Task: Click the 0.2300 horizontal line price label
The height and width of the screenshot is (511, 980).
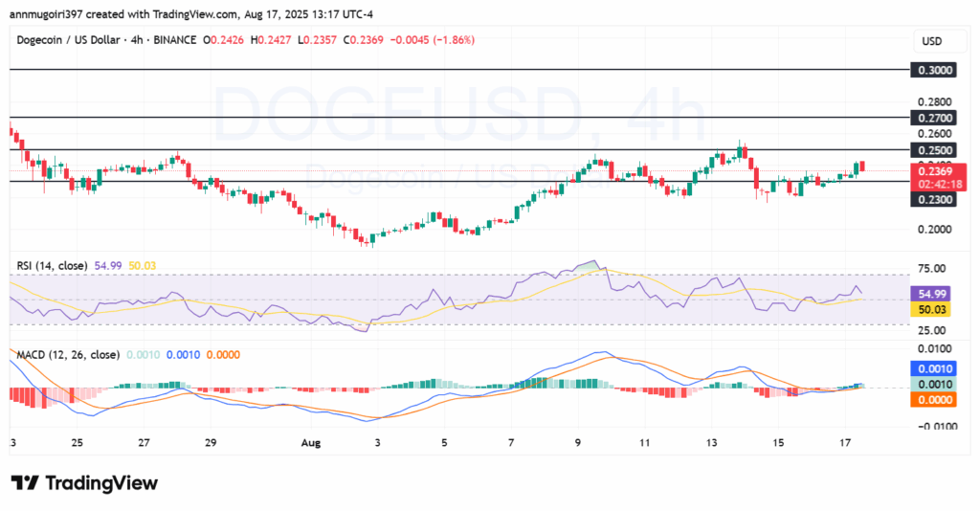Action: point(934,199)
